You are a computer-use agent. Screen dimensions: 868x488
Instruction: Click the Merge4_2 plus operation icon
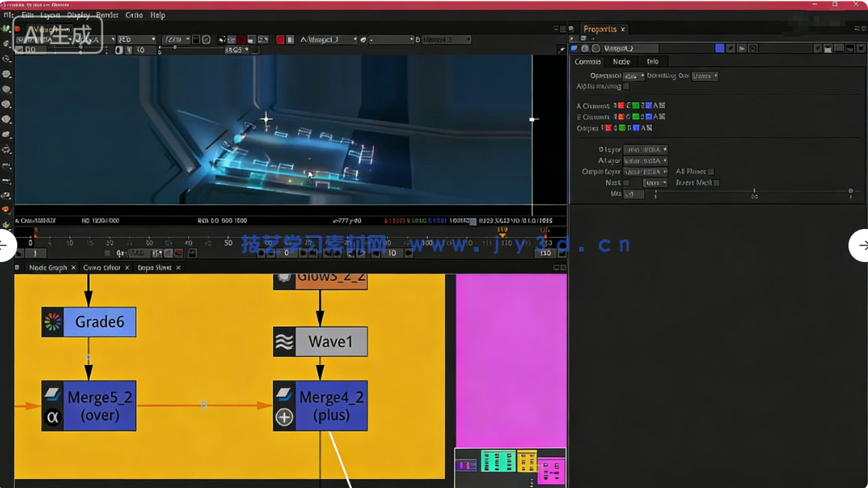tap(284, 417)
